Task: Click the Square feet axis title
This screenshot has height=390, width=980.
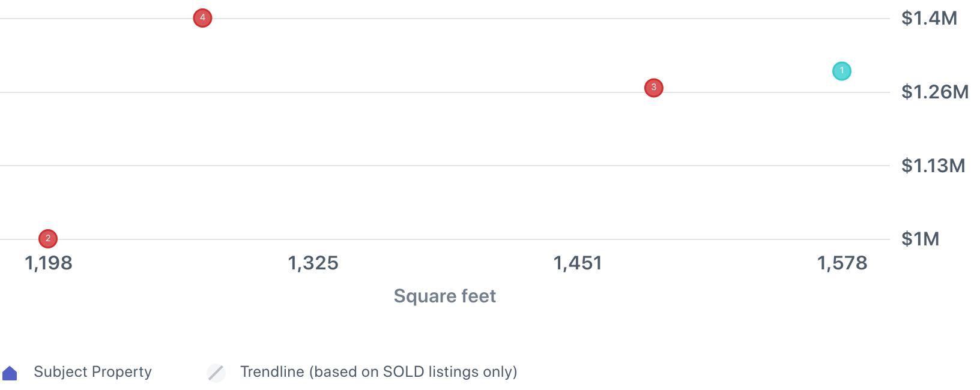Action: pos(444,296)
